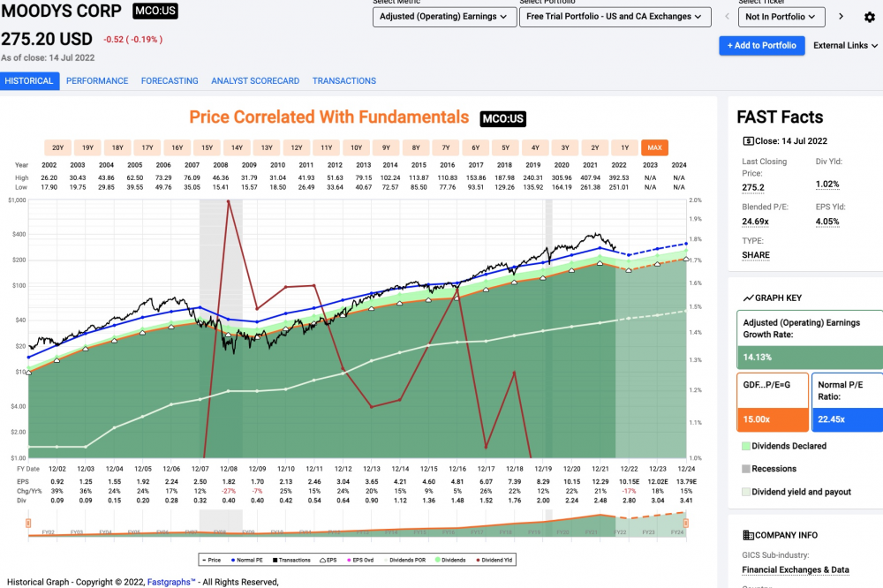This screenshot has height=588, width=883.
Task: Toggle Dividends POR series in legend
Action: coord(405,560)
